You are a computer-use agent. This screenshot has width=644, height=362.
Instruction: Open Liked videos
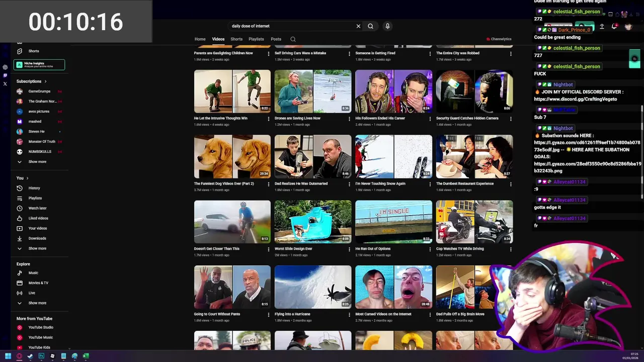pos(39,218)
